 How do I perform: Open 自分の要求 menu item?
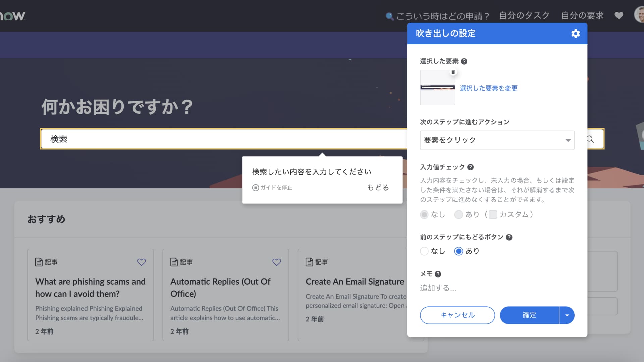[582, 16]
